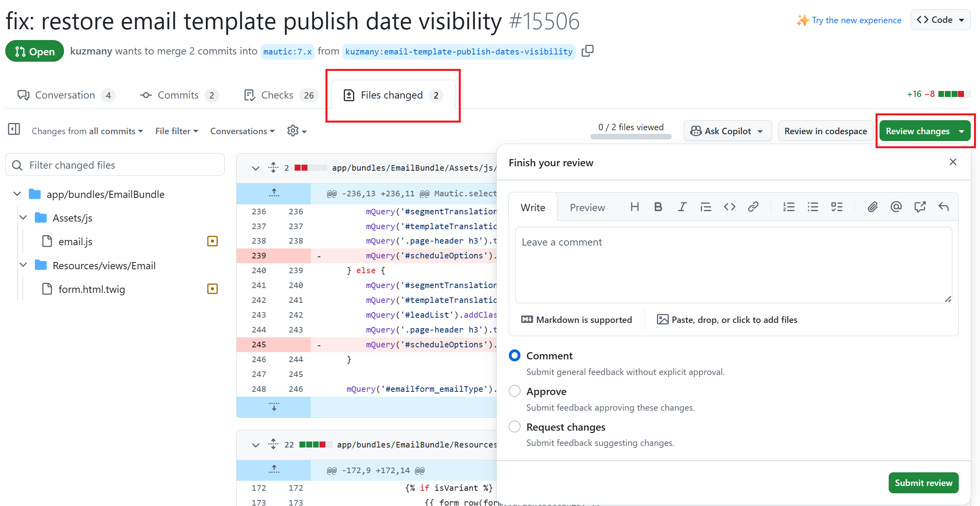Image resolution: width=980 pixels, height=506 pixels.
Task: Open the Preview tab of the comment editor
Action: [x=587, y=207]
